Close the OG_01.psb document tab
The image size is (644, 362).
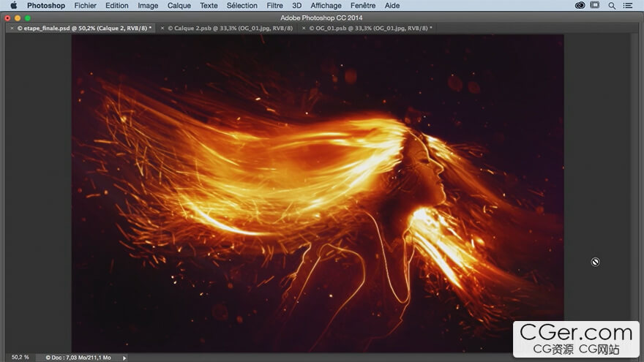304,29
